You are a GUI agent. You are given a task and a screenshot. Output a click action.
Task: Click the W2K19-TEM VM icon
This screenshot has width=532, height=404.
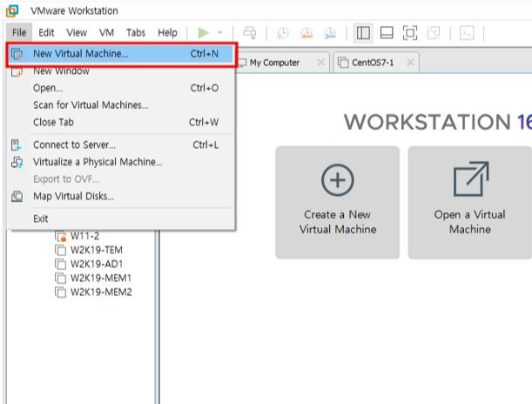60,250
